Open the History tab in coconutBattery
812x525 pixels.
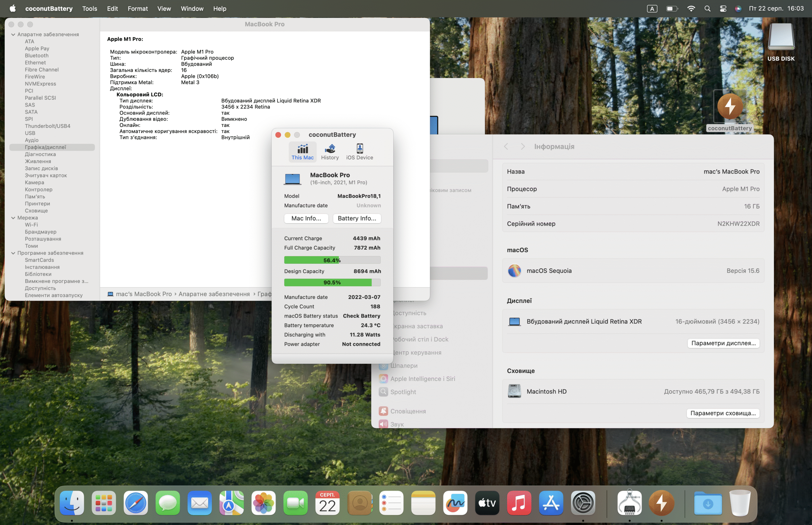click(330, 152)
